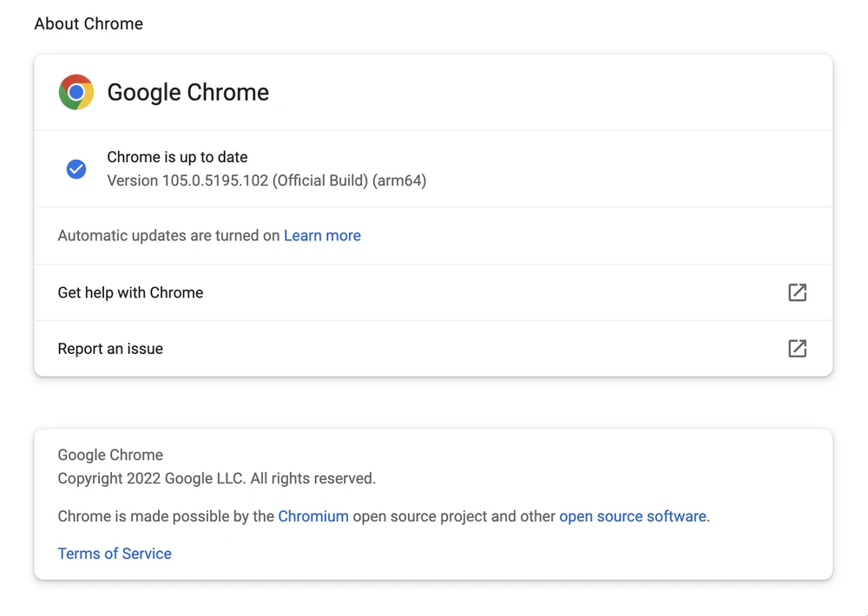This screenshot has height=616, width=868.
Task: Click Automatic updates are turned on text
Action: 168,236
